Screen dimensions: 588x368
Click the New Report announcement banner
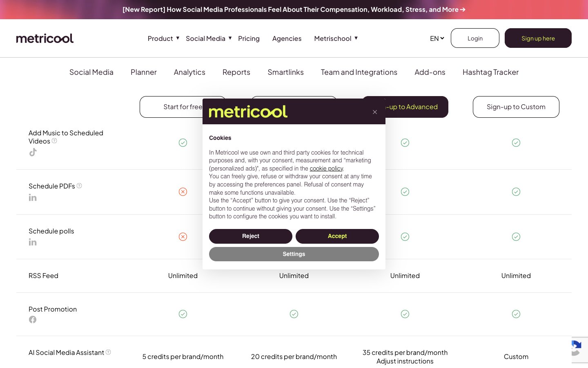pyautogui.click(x=294, y=9)
